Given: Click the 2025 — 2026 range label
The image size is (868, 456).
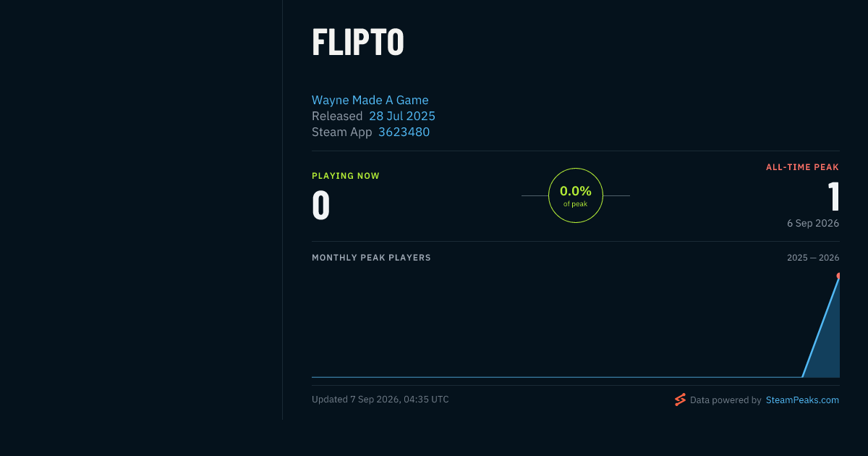Looking at the screenshot, I should 813,258.
